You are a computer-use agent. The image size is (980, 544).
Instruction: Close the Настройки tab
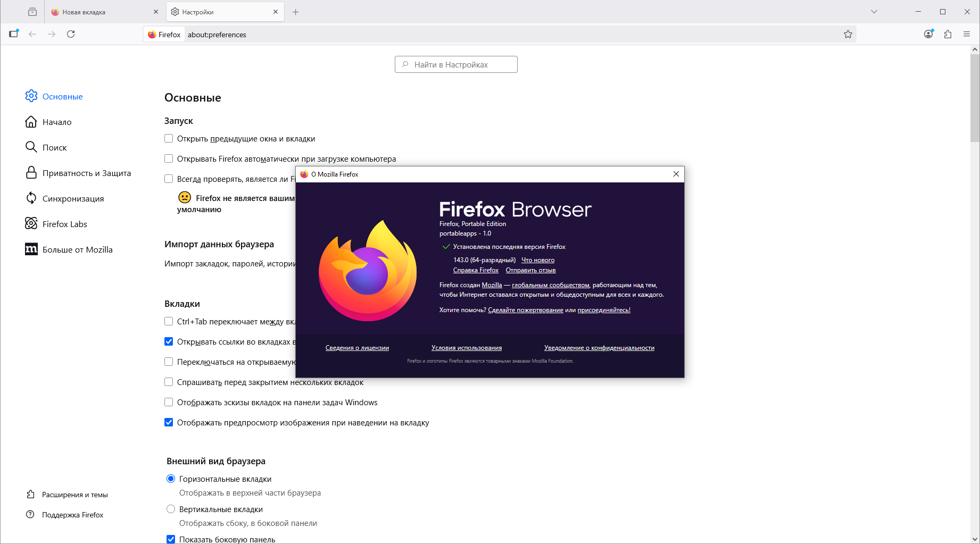click(276, 12)
